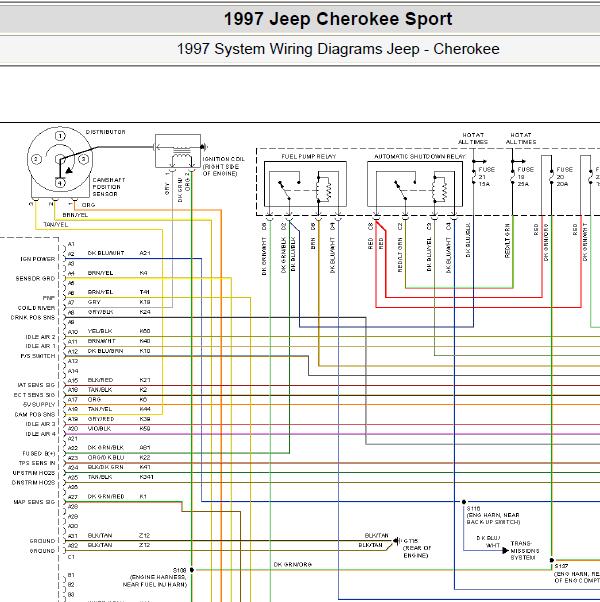Image resolution: width=600 pixels, height=602 pixels.
Task: Select the GRY/RED wire label at A19
Action: (x=101, y=419)
